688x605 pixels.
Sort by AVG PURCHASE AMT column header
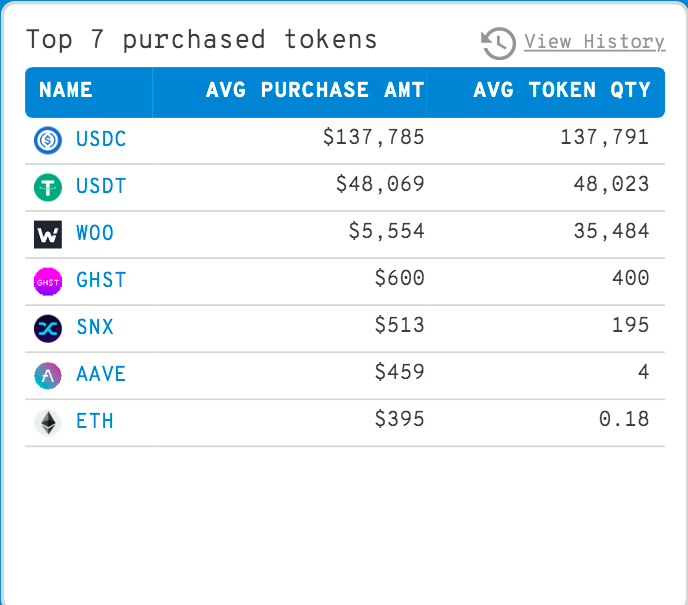315,90
